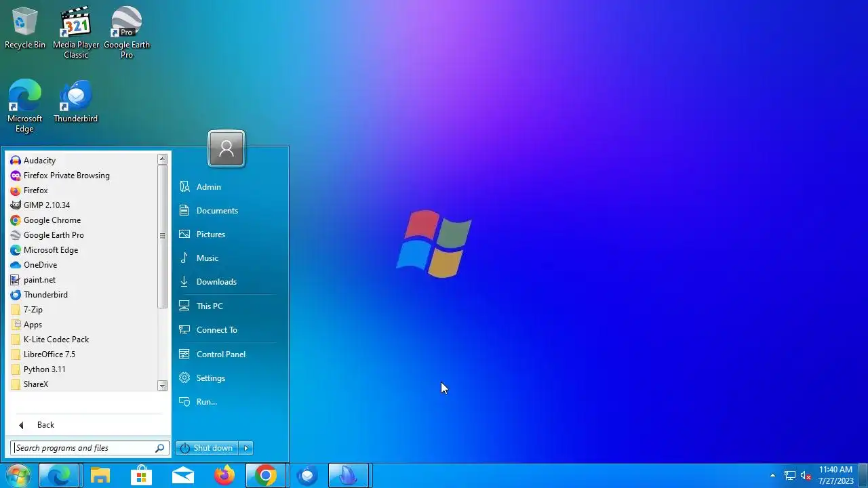Open Google Chrome from the taskbar
868x488 pixels.
click(266, 476)
